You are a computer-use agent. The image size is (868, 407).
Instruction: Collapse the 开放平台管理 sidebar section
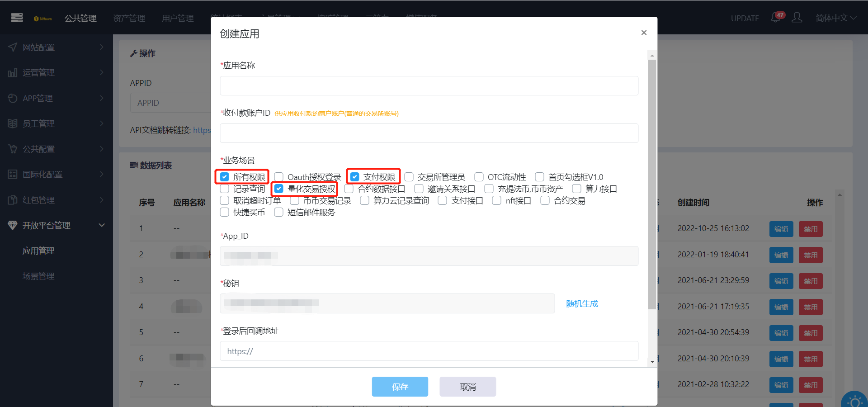pos(101,225)
